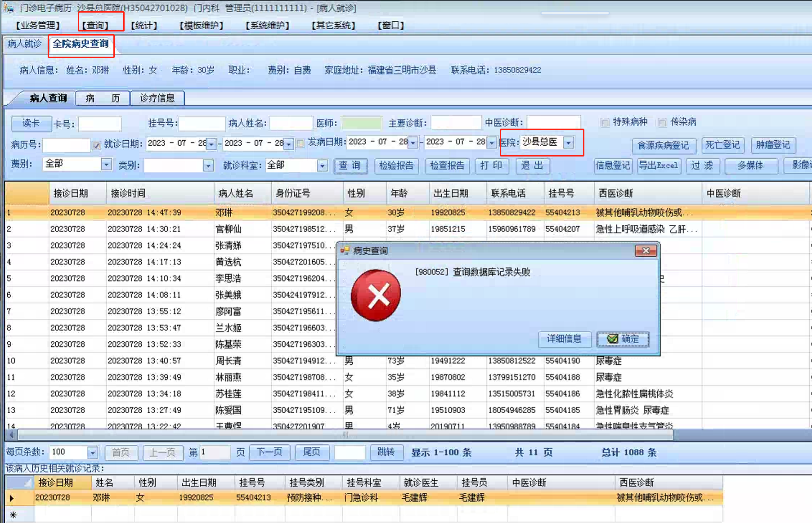Switch to the 病历 sub-tab
Screen dimensions: 812x523
tap(103, 98)
